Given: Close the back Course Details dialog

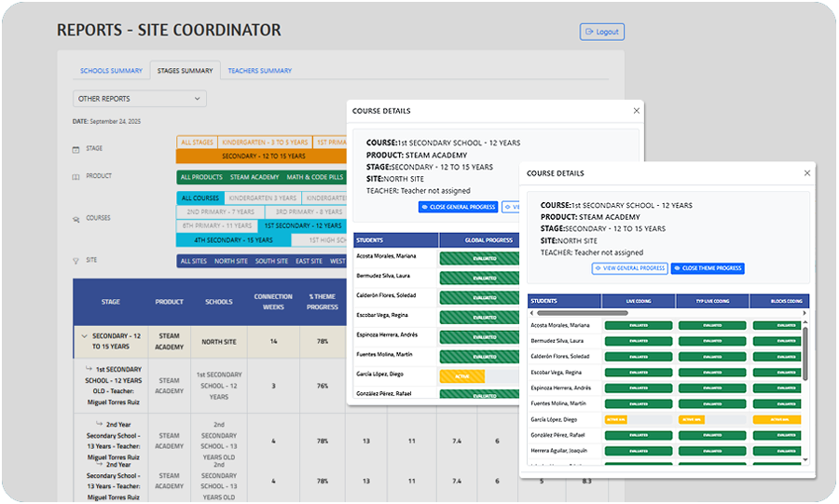Looking at the screenshot, I should [637, 111].
